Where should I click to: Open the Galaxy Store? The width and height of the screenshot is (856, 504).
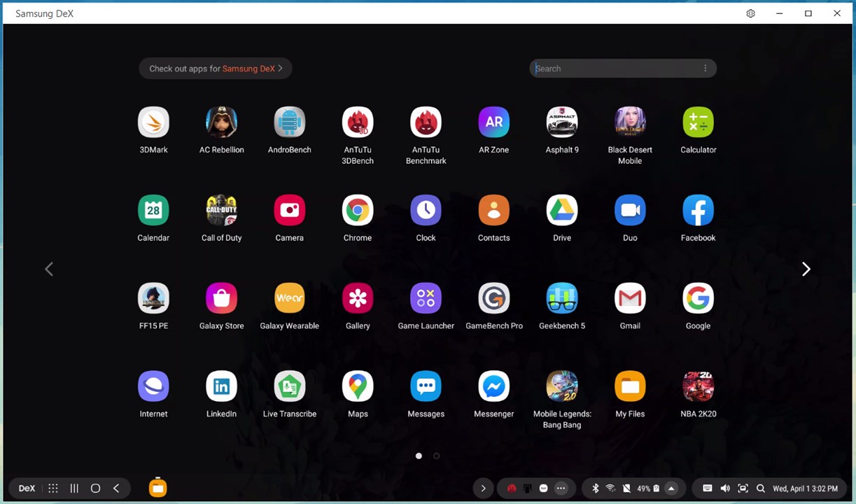[x=221, y=298]
